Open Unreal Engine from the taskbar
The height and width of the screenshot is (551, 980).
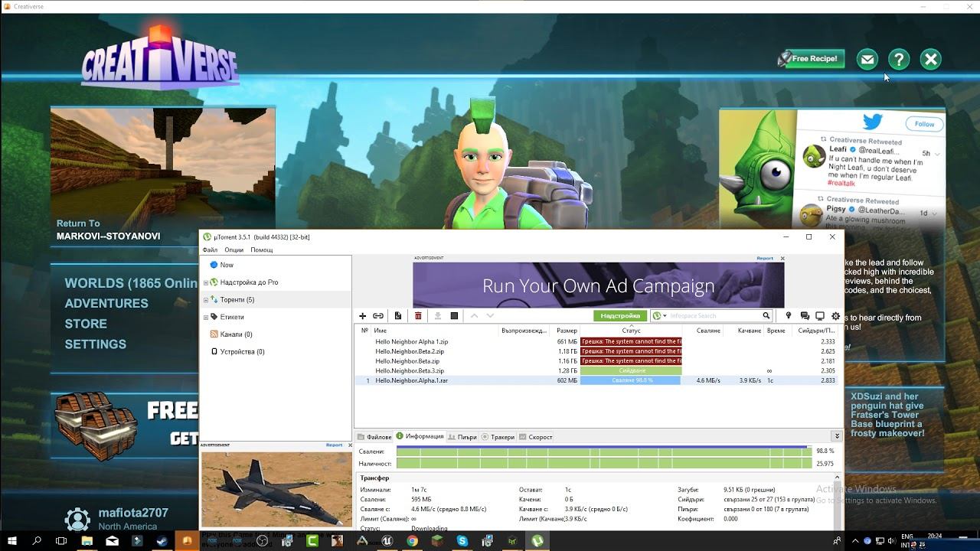click(x=387, y=540)
